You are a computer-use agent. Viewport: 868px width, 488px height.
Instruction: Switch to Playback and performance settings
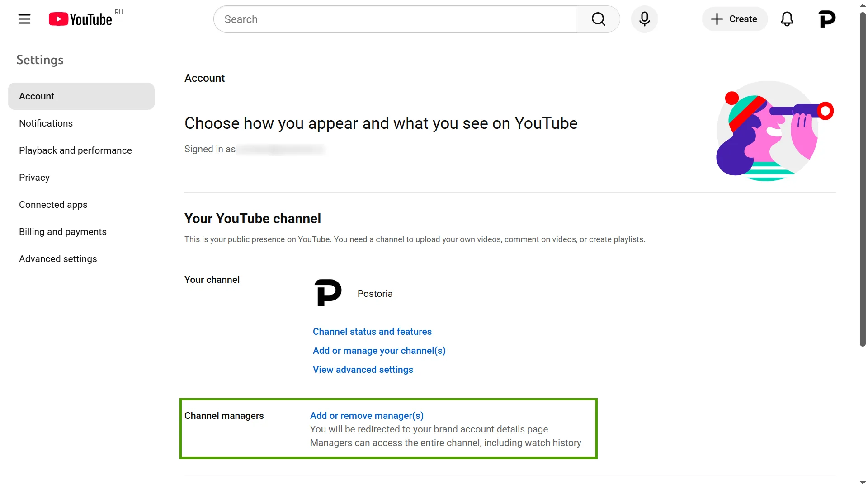click(75, 150)
